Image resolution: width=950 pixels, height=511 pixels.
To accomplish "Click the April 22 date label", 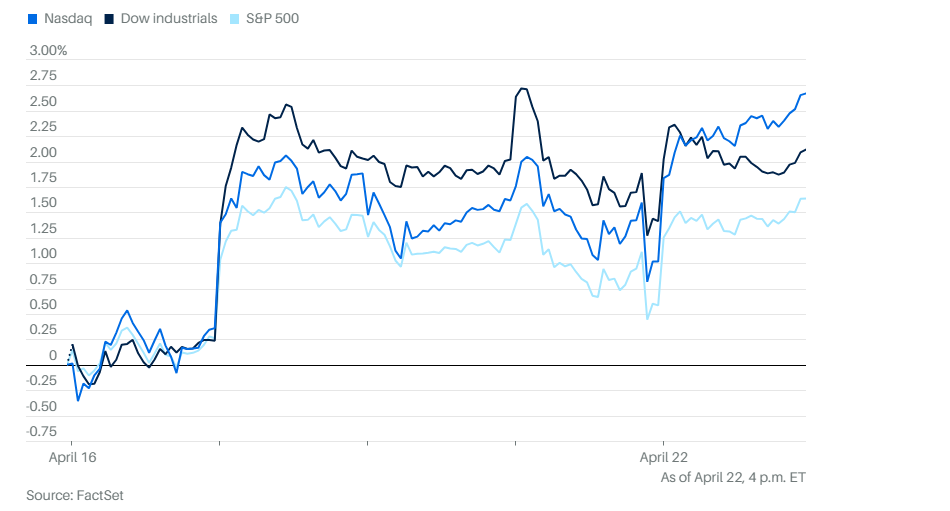I will coord(663,457).
